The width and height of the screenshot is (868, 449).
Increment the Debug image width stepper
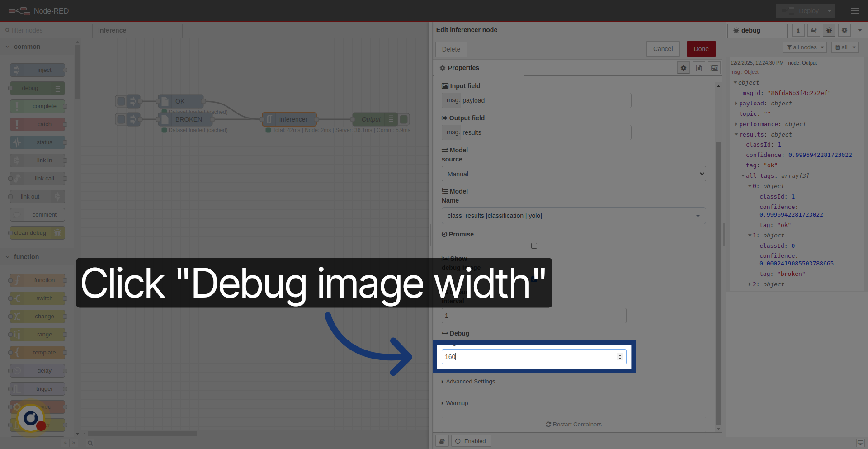click(620, 354)
